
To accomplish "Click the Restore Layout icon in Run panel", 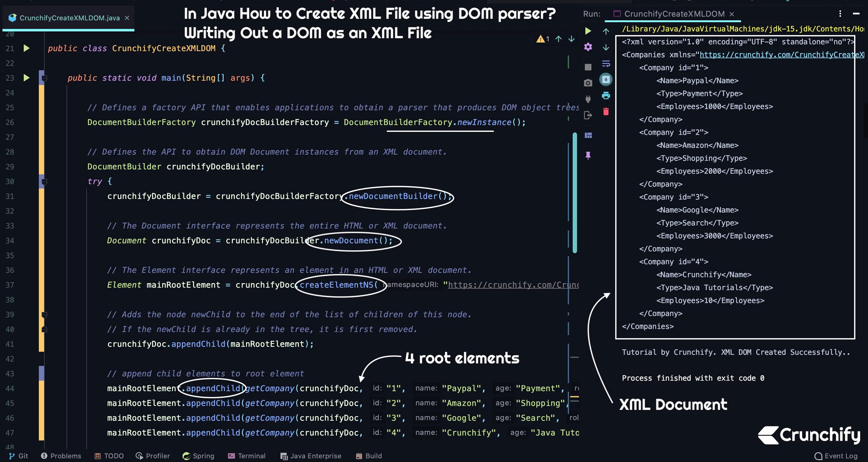I will click(588, 136).
